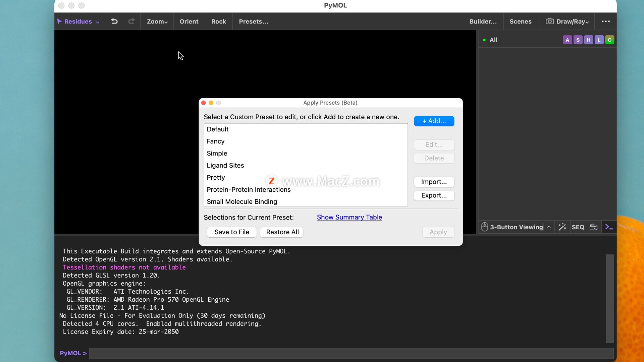Click the + Add... preset button
Viewport: 644px width, 362px height.
434,121
